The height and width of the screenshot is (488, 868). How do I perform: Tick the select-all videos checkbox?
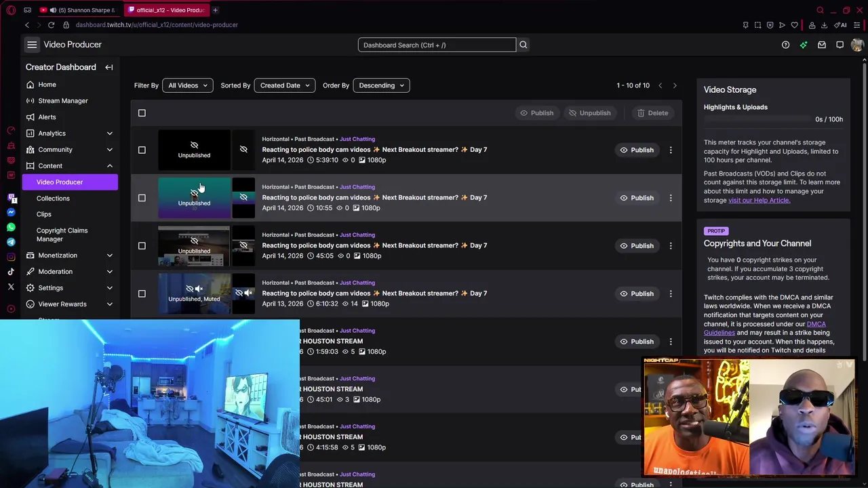click(142, 113)
